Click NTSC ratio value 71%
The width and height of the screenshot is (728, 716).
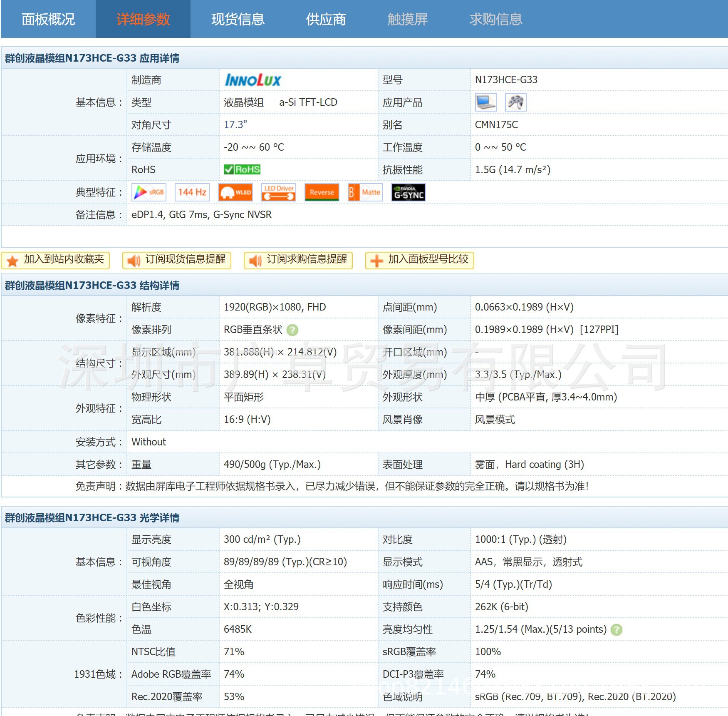234,652
